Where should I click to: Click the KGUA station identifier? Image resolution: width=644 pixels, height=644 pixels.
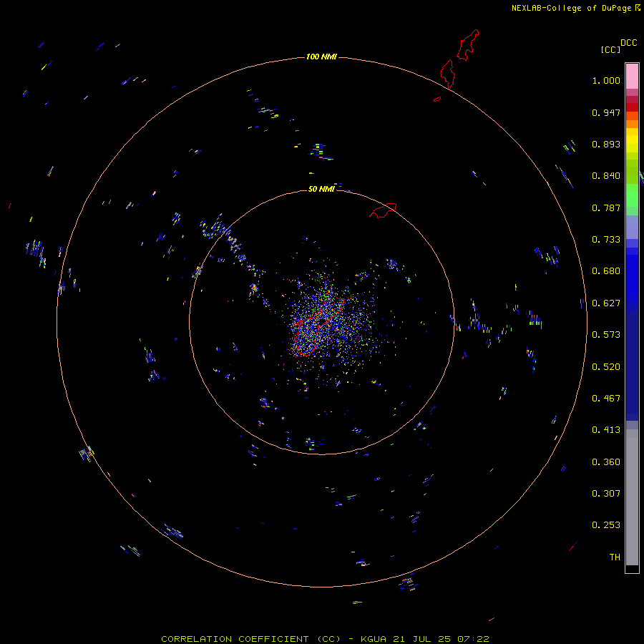374,639
